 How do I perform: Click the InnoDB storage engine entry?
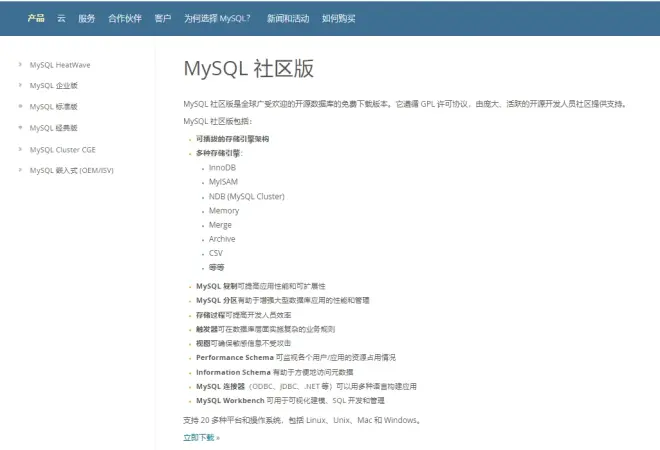222,168
